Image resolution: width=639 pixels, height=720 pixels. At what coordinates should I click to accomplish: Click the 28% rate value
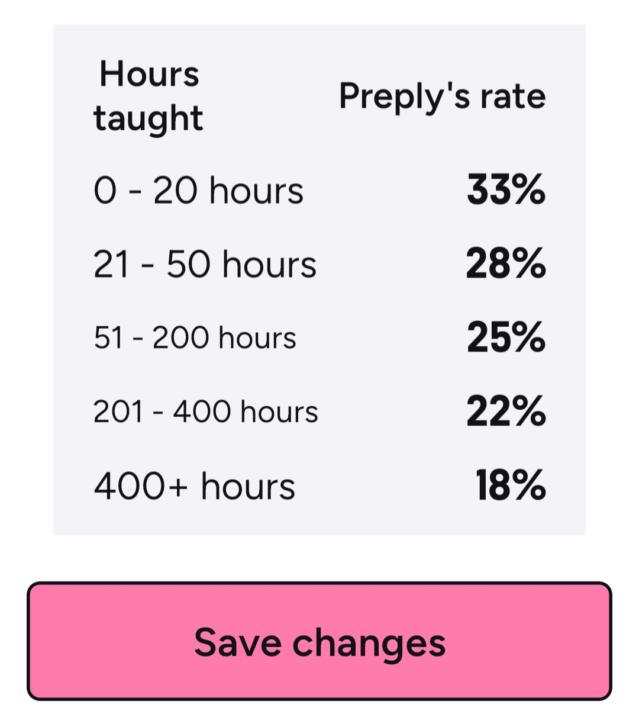click(x=506, y=265)
